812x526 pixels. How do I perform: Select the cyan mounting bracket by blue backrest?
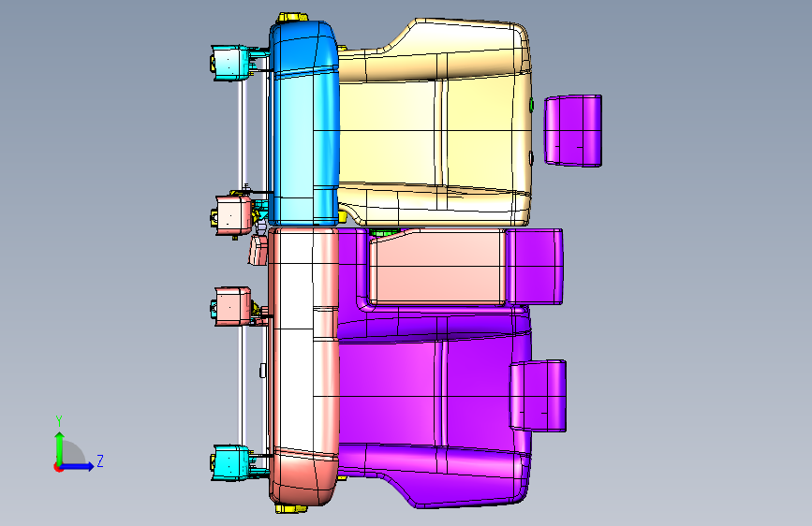(231, 63)
